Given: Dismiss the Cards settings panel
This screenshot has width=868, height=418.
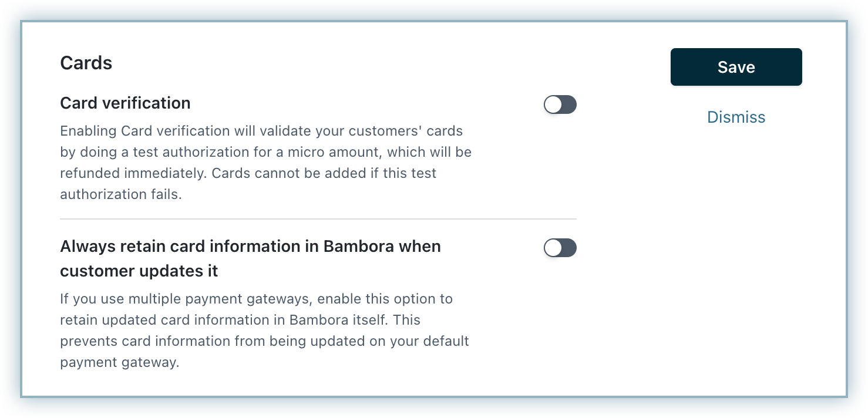Looking at the screenshot, I should pos(736,117).
